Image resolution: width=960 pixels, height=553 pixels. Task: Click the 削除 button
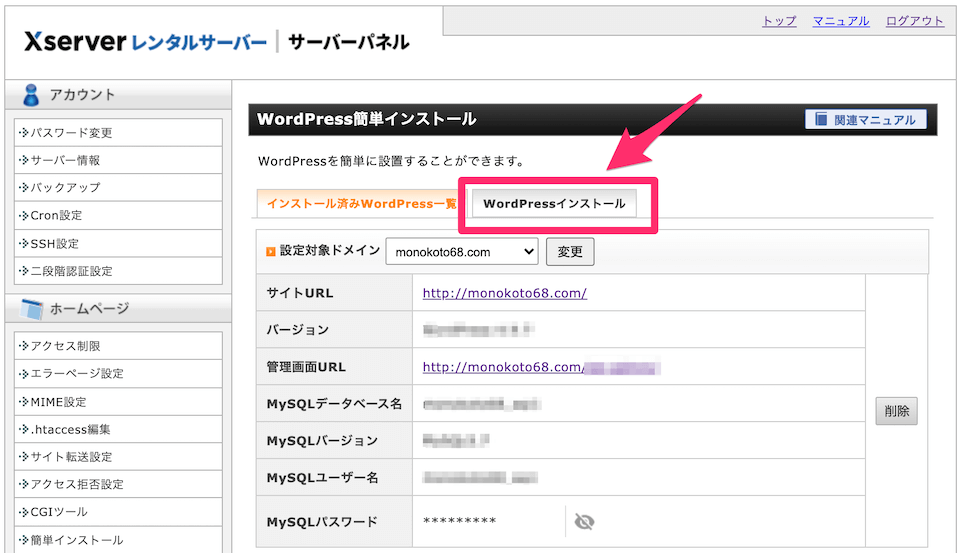click(x=896, y=411)
